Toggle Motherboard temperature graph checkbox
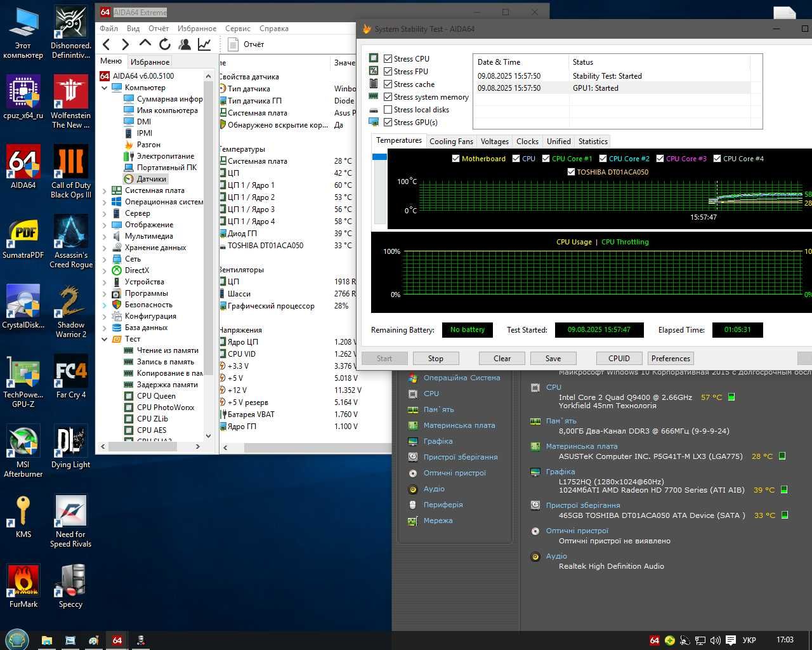 tap(455, 159)
